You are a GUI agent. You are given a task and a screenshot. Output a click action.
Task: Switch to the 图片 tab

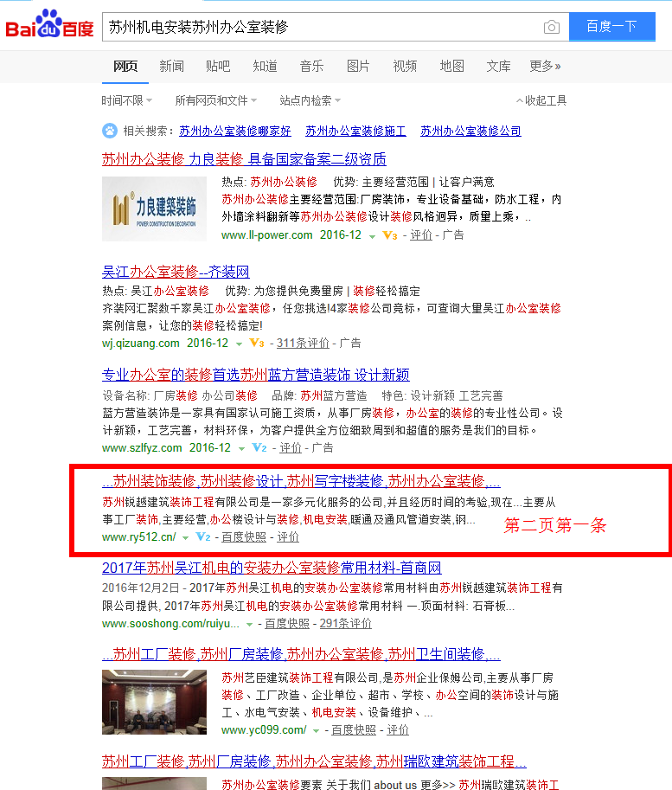358,66
